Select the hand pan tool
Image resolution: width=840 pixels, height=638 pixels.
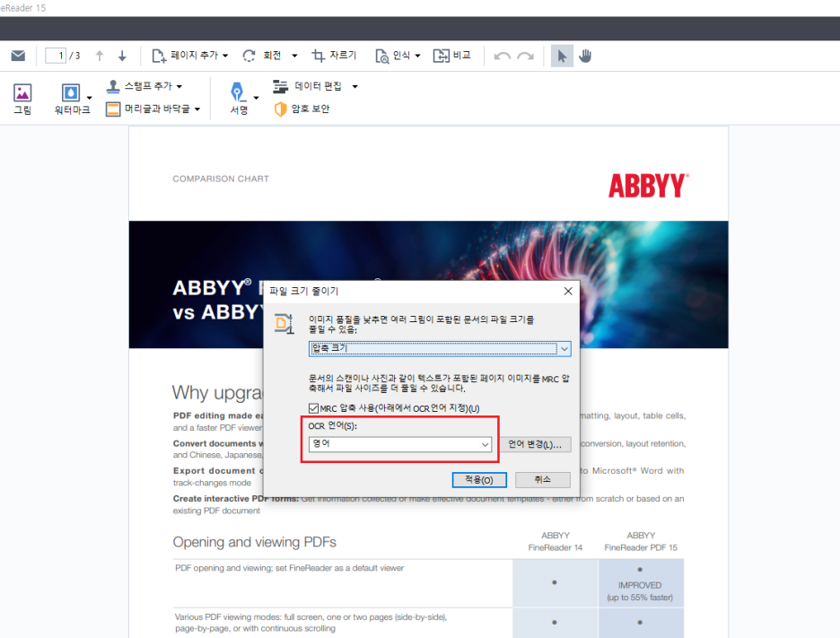585,56
